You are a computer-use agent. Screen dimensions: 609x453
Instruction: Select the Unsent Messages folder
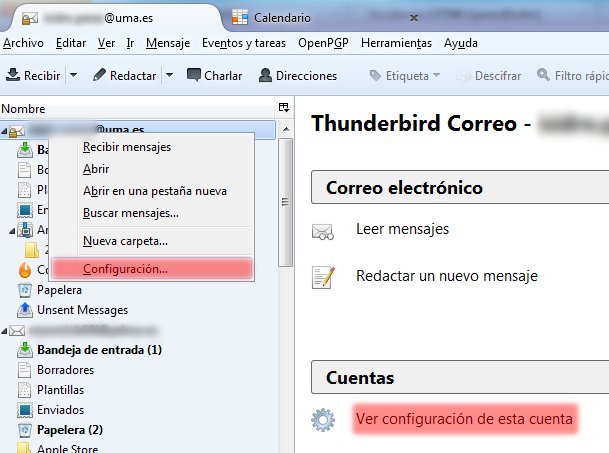(82, 310)
